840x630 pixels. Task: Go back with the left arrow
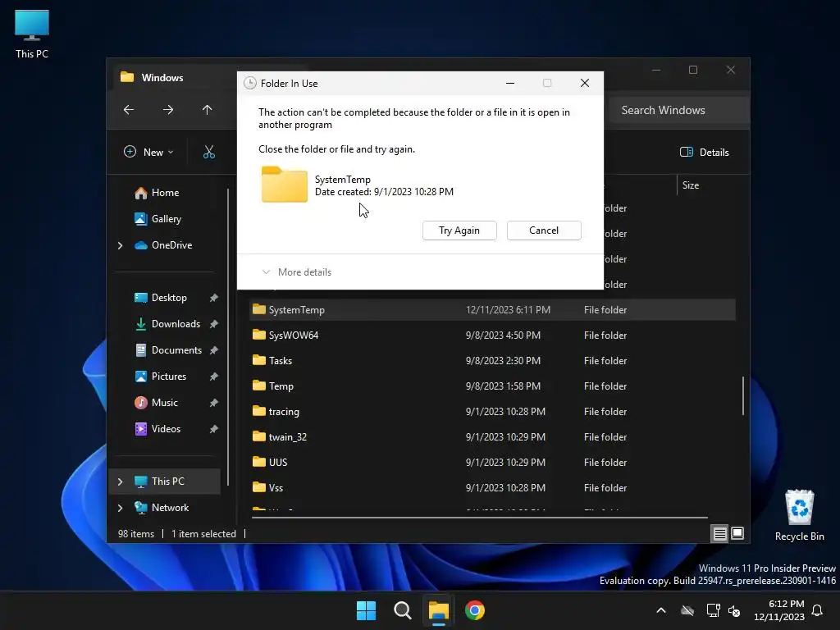click(x=129, y=110)
